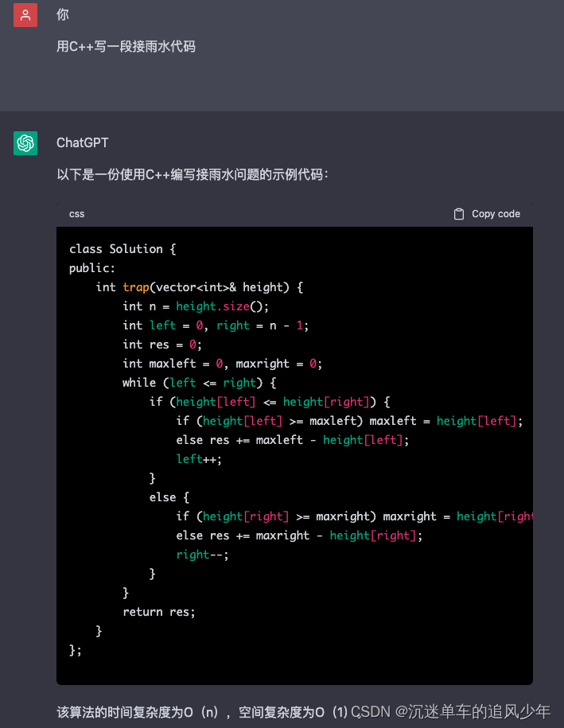Click the class Solution code line
564x728 pixels.
pos(123,249)
